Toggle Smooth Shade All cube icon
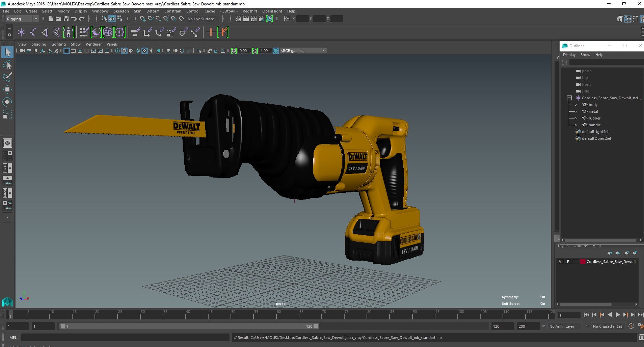644x347 pixels. 124,51
